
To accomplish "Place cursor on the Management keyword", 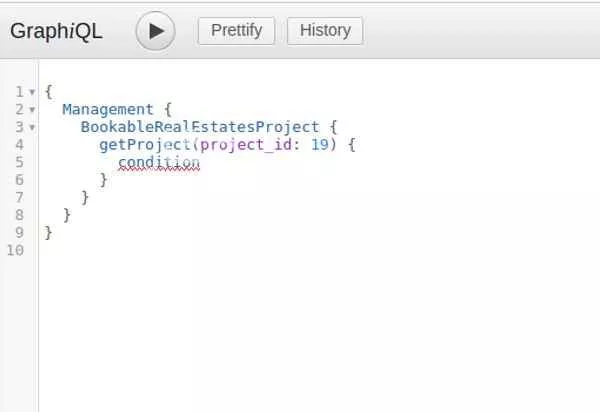I will pyautogui.click(x=108, y=110).
